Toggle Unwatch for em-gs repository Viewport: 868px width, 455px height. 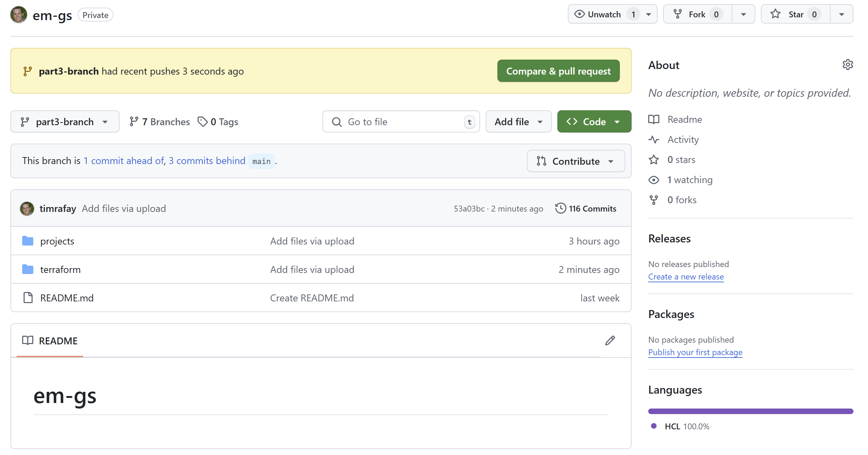tap(598, 14)
